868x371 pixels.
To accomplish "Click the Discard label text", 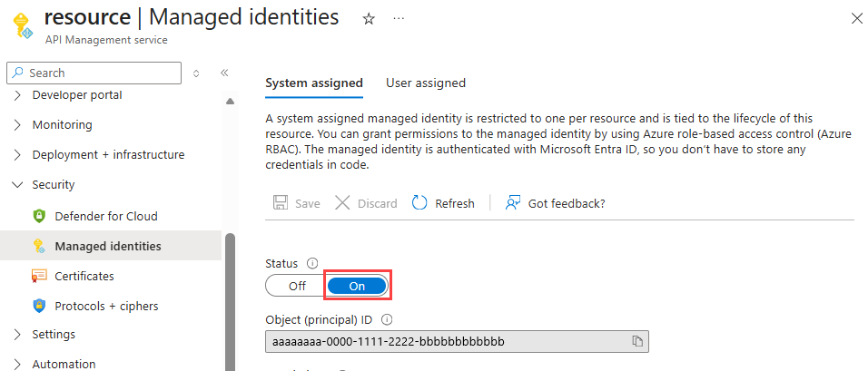I will pos(378,203).
